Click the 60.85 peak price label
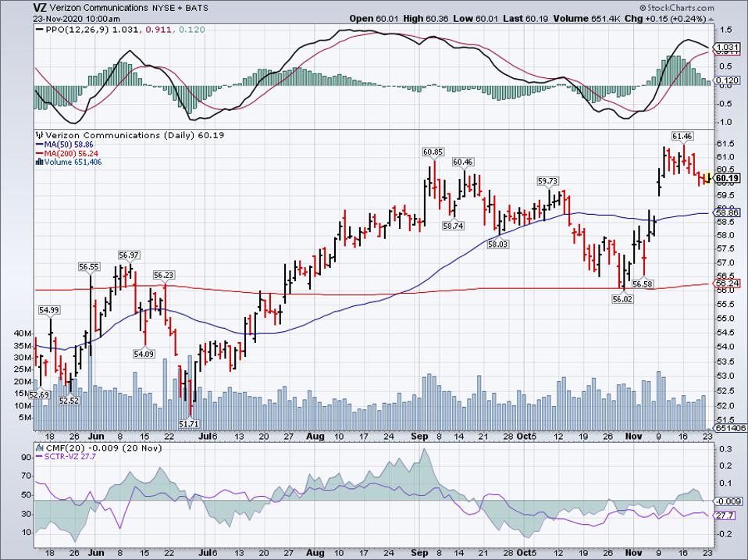Image resolution: width=748 pixels, height=560 pixels. point(433,152)
